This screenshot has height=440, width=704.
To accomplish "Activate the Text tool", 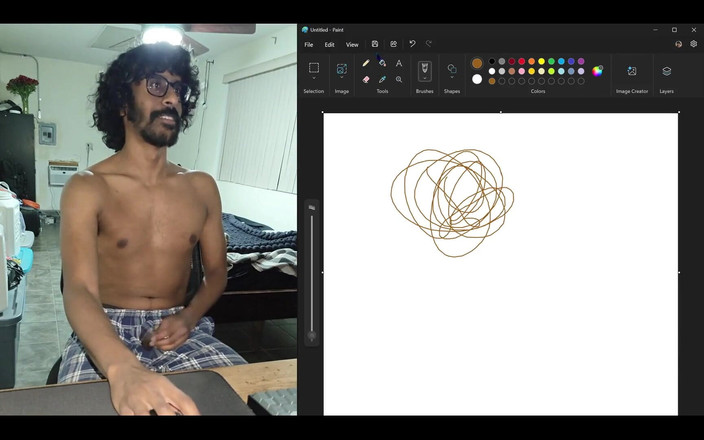I will [399, 63].
